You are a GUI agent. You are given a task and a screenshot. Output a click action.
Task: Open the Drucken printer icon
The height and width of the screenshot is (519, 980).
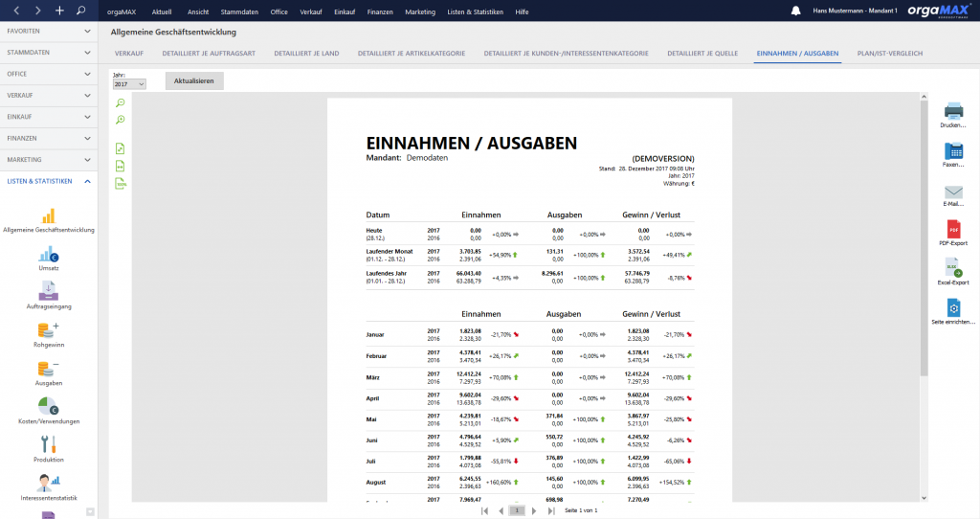pos(953,111)
